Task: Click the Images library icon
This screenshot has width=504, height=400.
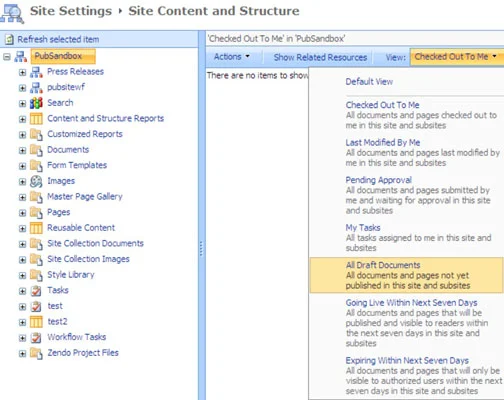Action: click(x=36, y=181)
